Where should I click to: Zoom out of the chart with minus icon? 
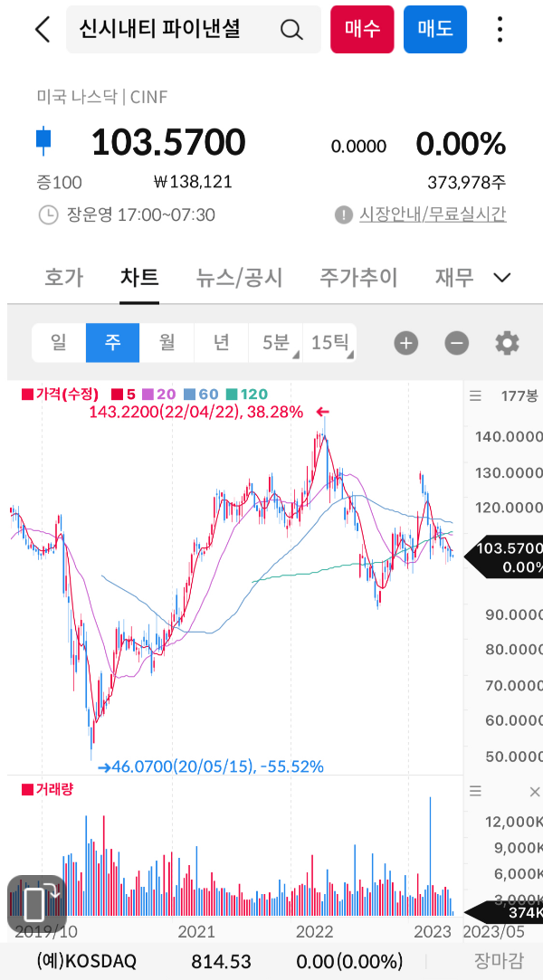coord(456,343)
